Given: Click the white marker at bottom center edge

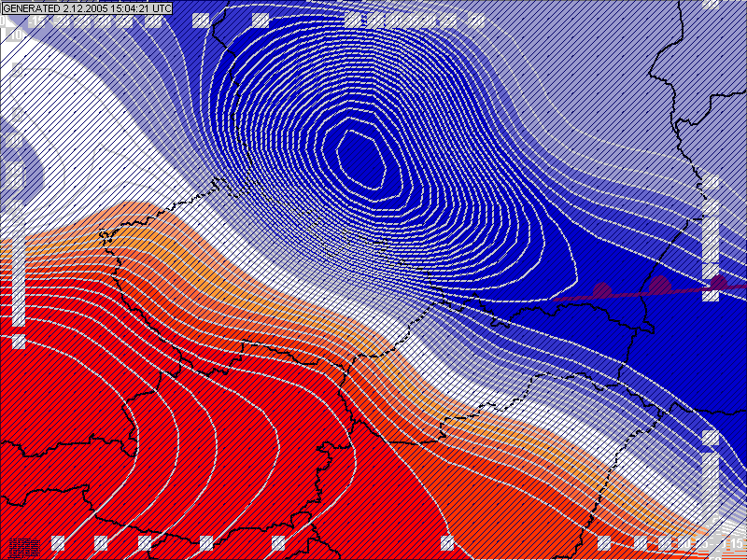Looking at the screenshot, I should 447,543.
